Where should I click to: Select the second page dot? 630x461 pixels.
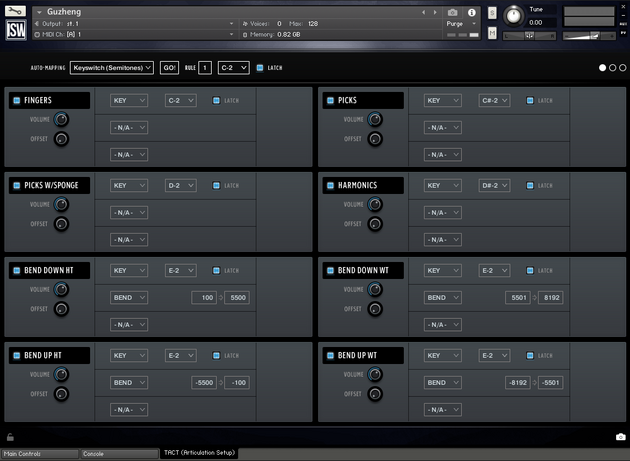[612, 68]
